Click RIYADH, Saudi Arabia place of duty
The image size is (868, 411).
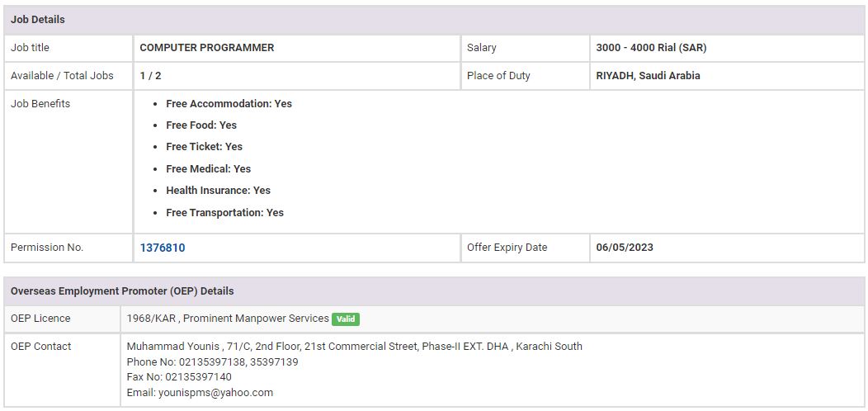[x=648, y=76]
